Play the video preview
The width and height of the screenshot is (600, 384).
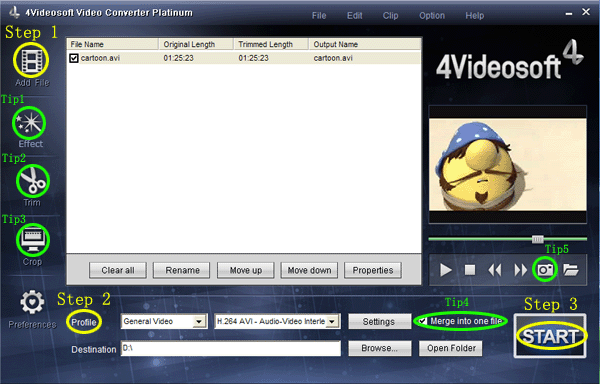click(445, 270)
